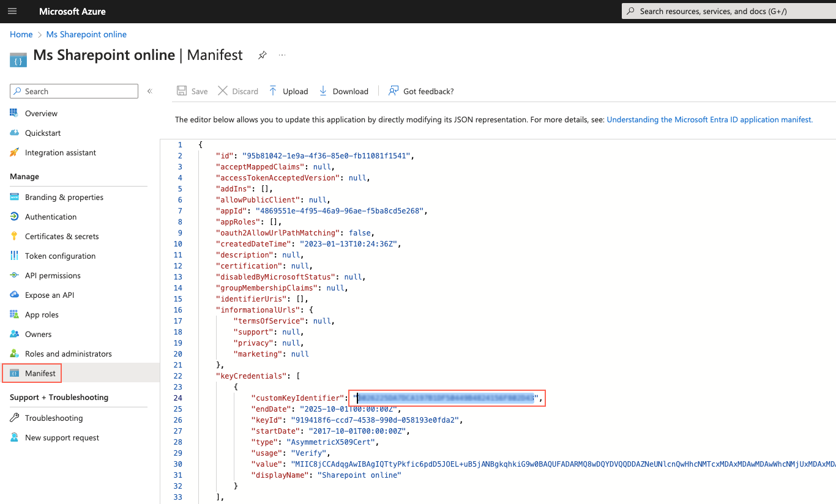This screenshot has width=836, height=504.
Task: Click the Upload arrow icon
Action: [273, 91]
